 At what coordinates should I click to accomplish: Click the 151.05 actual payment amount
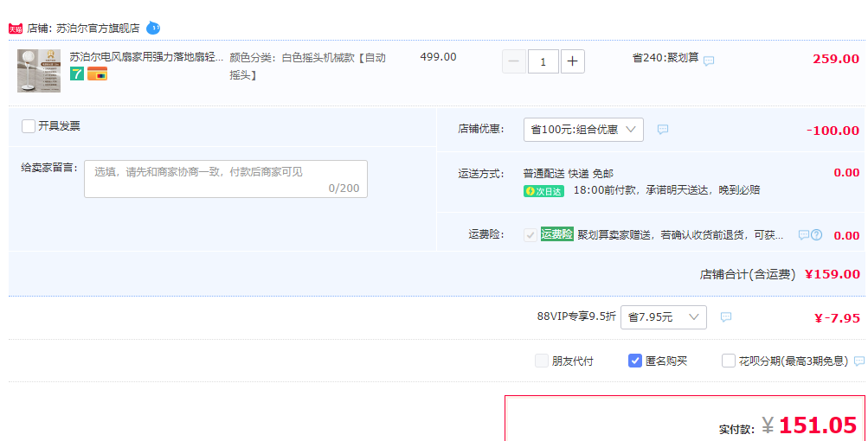click(818, 425)
